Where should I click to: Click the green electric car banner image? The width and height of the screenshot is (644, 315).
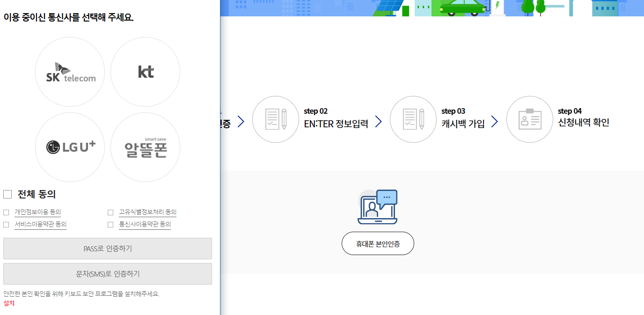tap(463, 8)
